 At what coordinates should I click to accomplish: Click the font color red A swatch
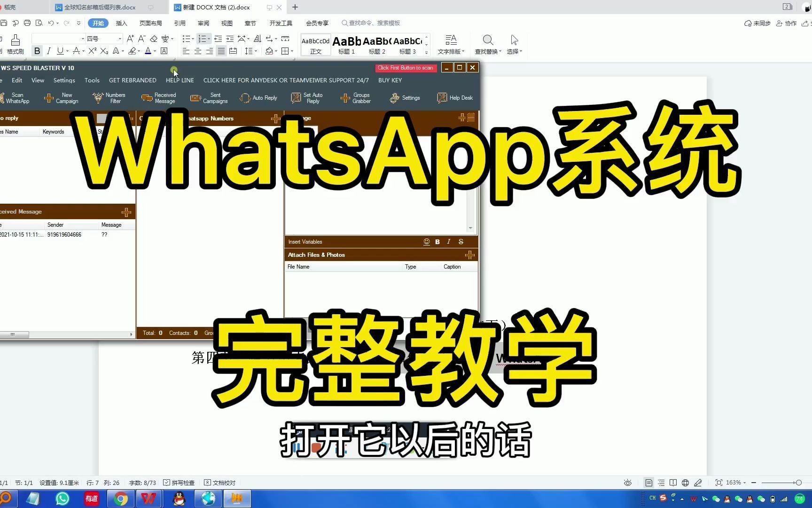point(148,51)
